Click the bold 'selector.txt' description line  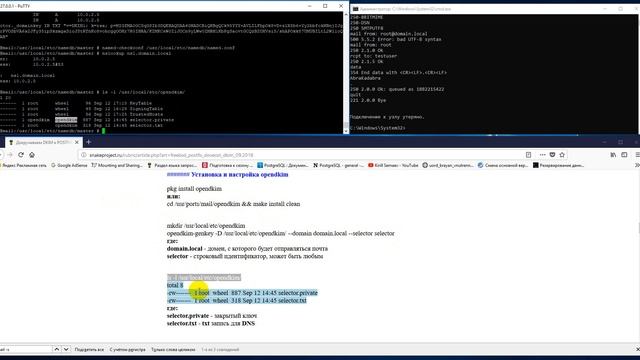tap(211, 323)
